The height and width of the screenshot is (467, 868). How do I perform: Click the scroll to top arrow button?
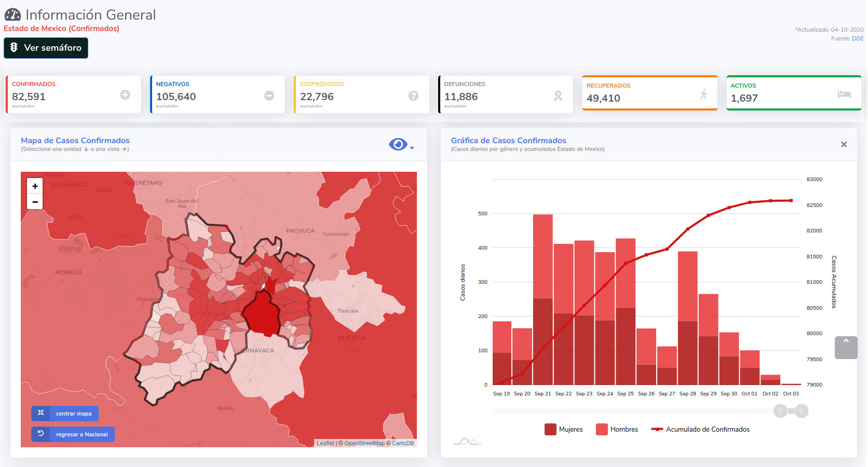[846, 348]
